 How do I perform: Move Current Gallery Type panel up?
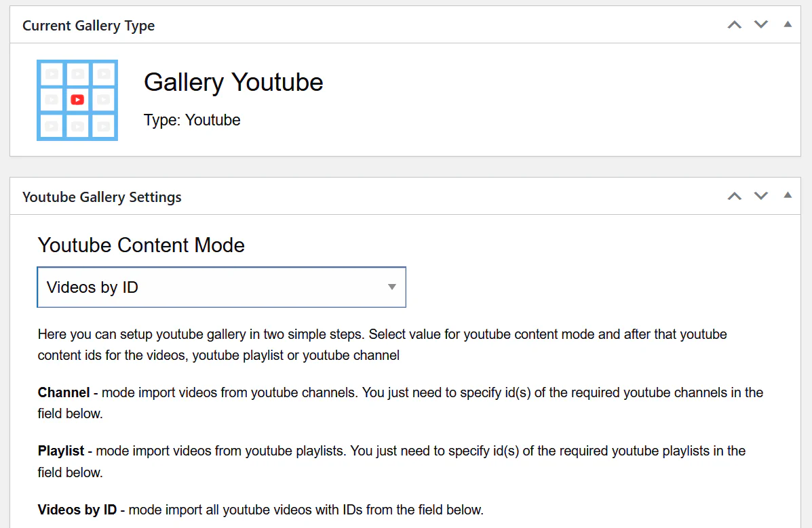734,24
